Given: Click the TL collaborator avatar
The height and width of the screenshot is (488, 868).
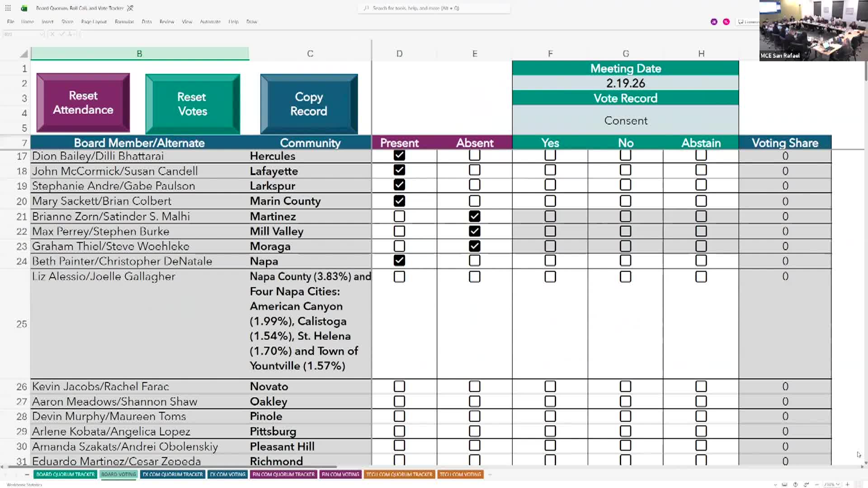Looking at the screenshot, I should point(726,22).
